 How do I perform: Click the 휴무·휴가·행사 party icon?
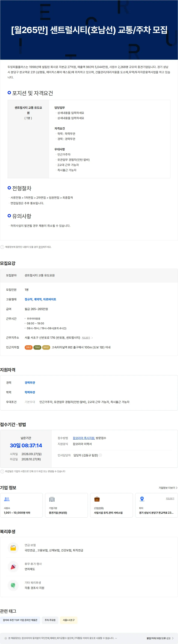click(x=13, y=566)
